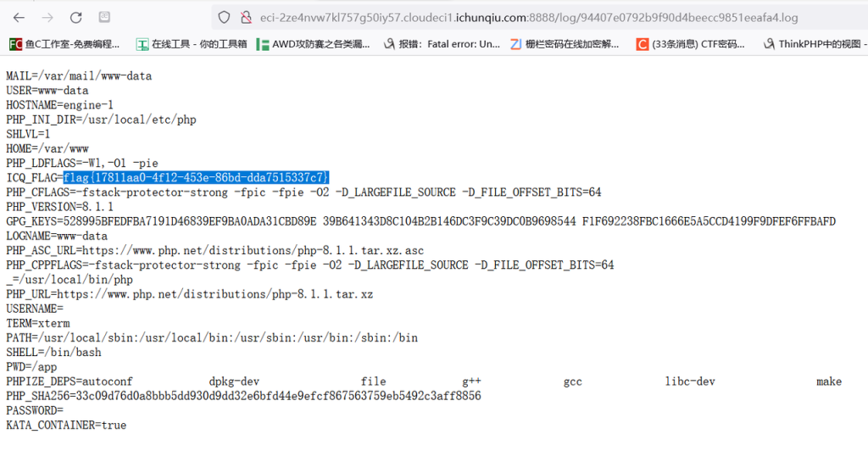Reload the current page
Image resolution: width=868 pixels, height=451 pixels.
[75, 17]
